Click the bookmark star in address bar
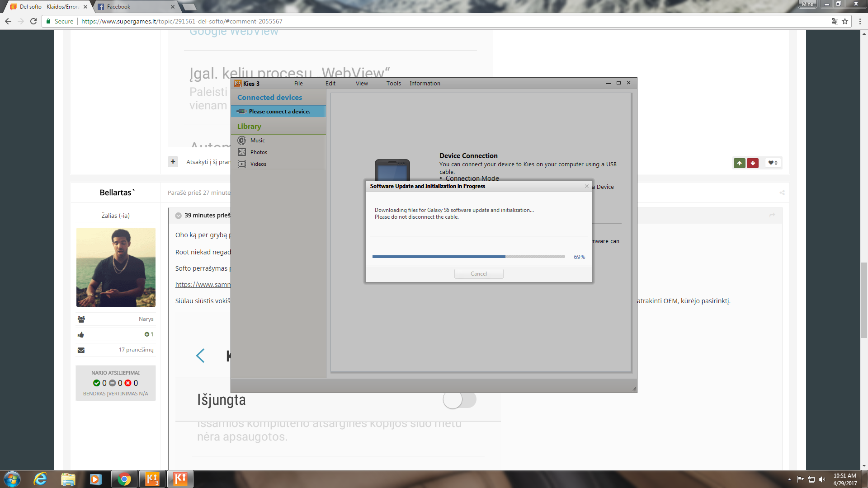868x488 pixels. point(845,21)
